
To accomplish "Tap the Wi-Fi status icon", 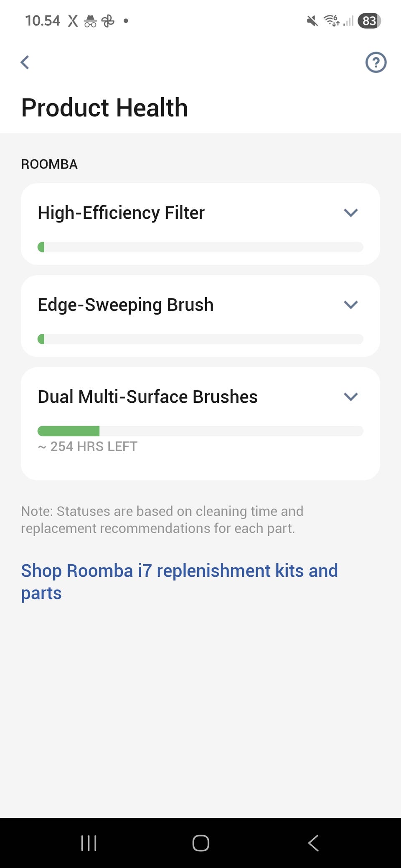I will pyautogui.click(x=332, y=21).
